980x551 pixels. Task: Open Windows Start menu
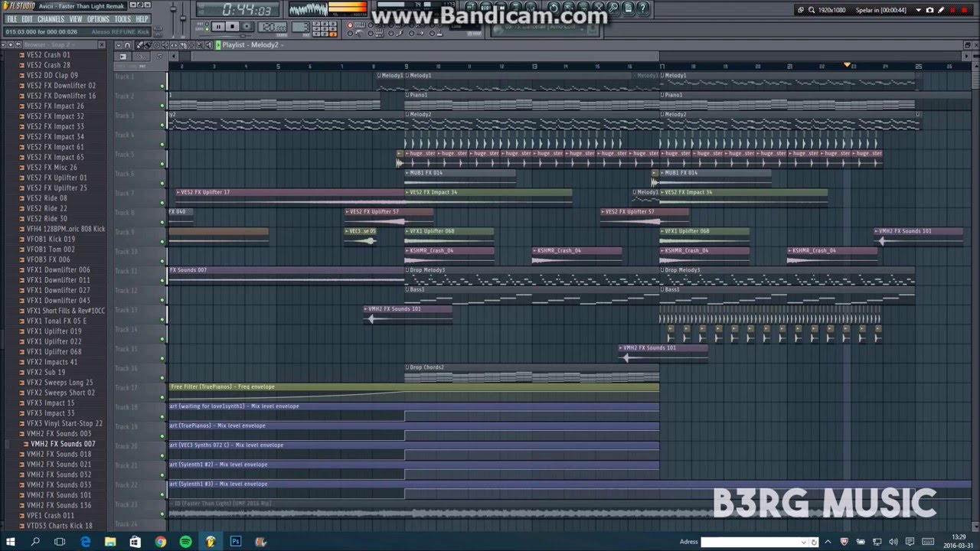click(11, 542)
